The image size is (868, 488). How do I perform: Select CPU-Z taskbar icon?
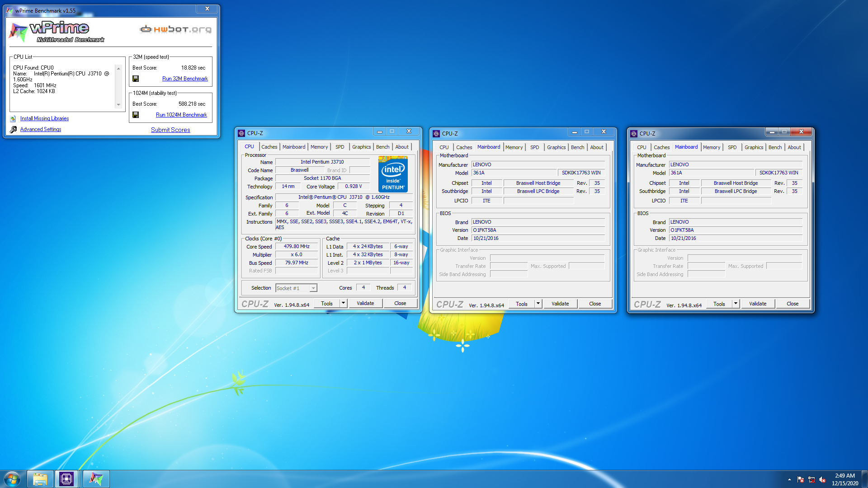(x=66, y=479)
